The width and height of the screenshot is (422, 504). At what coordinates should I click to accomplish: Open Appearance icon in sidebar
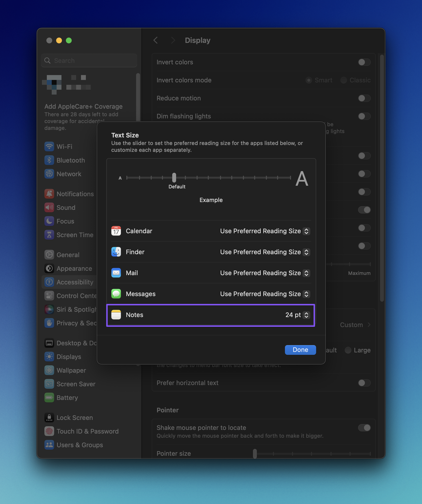pos(49,268)
